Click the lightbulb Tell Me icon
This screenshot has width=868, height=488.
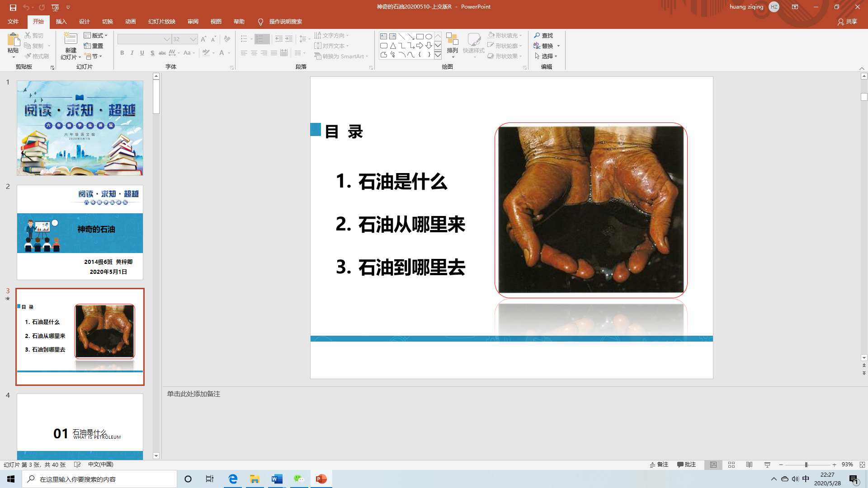click(x=260, y=22)
